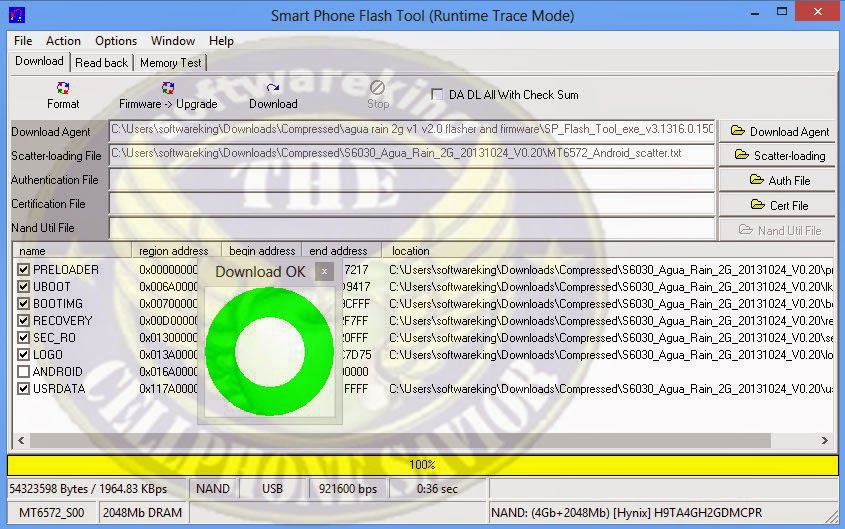Click the Certification File field
845x529 pixels.
(x=412, y=204)
